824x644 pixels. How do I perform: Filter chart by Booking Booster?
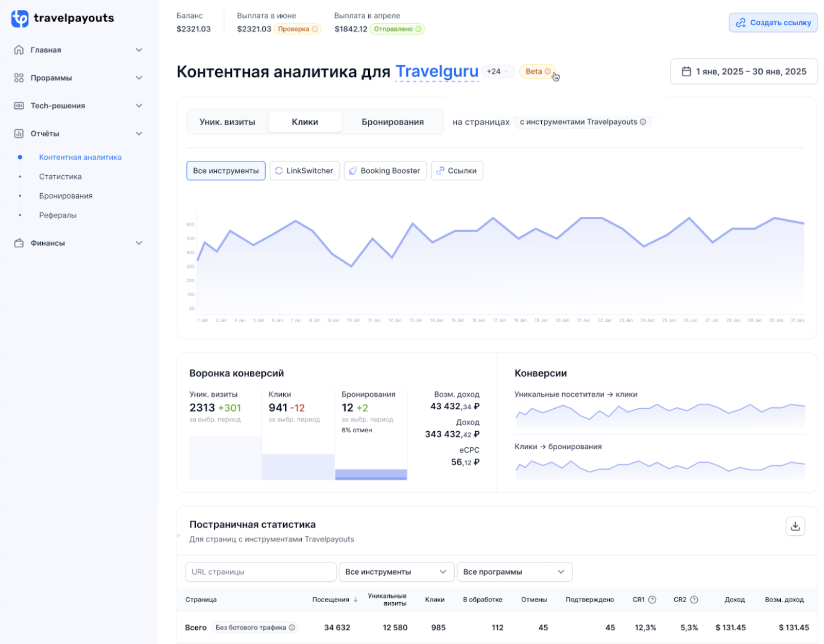[385, 171]
